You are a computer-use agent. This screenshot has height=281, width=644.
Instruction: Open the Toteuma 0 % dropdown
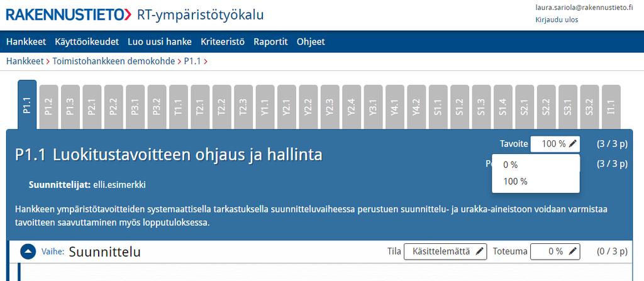tap(555, 251)
